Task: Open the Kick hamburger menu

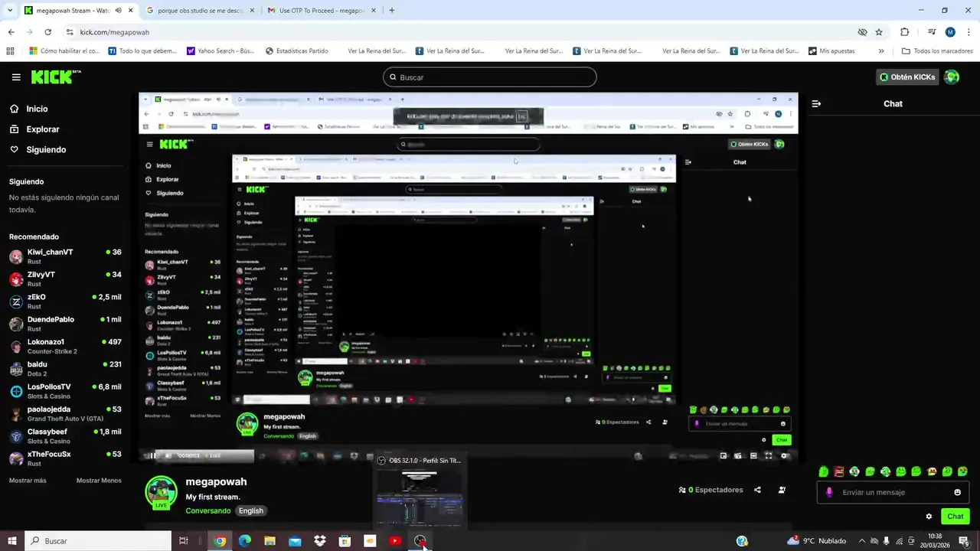Action: coord(16,77)
